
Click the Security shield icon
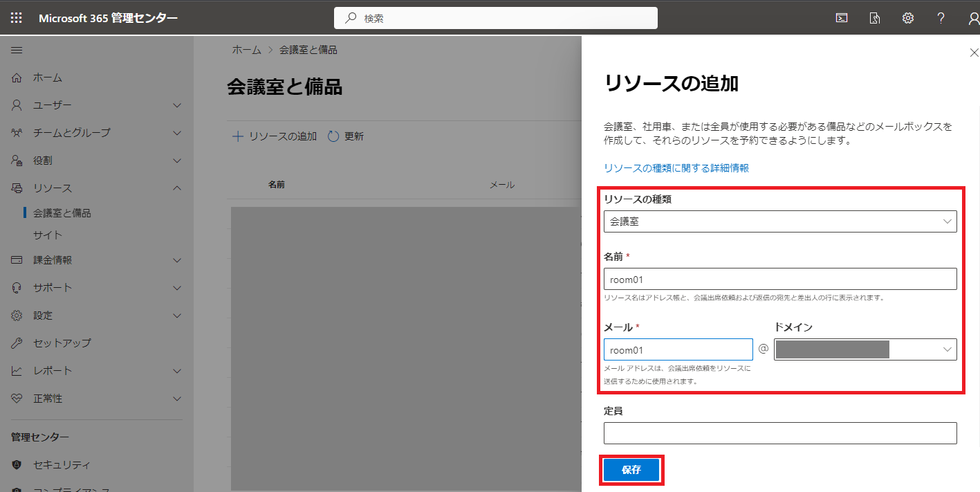coord(17,465)
